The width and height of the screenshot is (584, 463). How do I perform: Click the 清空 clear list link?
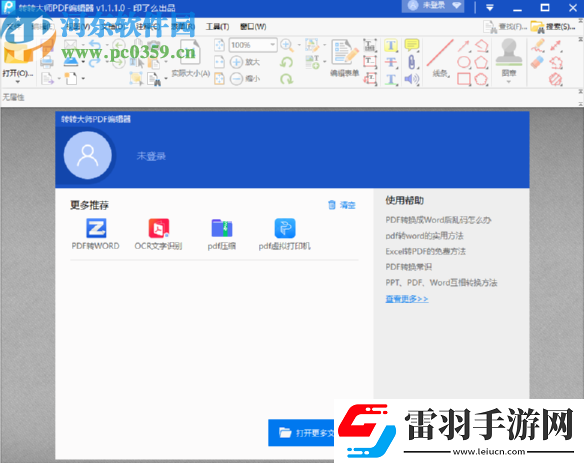[342, 205]
